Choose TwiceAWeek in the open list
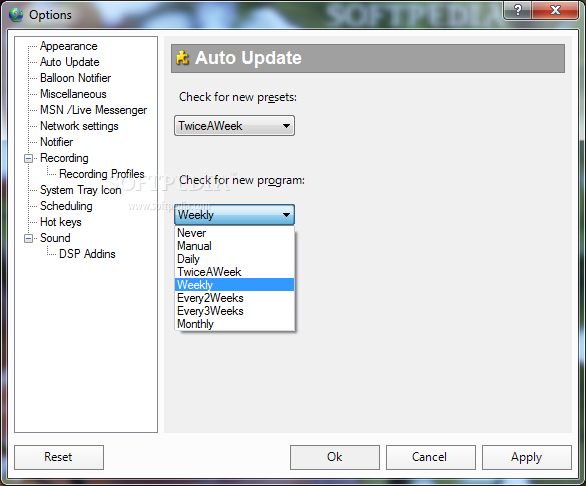Viewport: 586px width, 486px height. (235, 272)
